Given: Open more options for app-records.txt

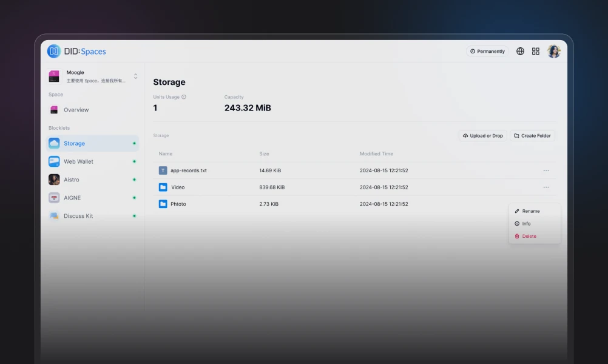Looking at the screenshot, I should coord(546,170).
